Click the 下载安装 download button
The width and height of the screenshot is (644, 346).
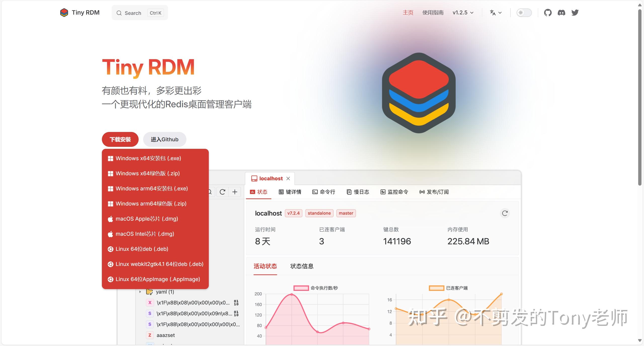click(x=120, y=139)
